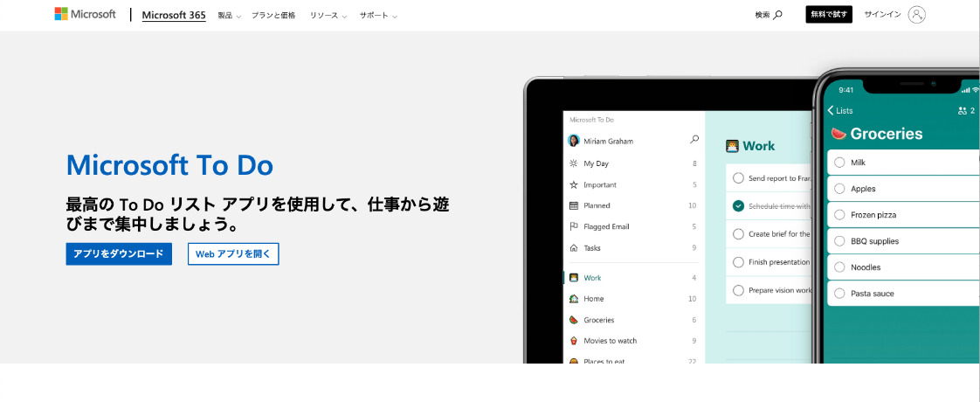Click the 無料で試す button
The image size is (980, 402).
pyautogui.click(x=828, y=15)
